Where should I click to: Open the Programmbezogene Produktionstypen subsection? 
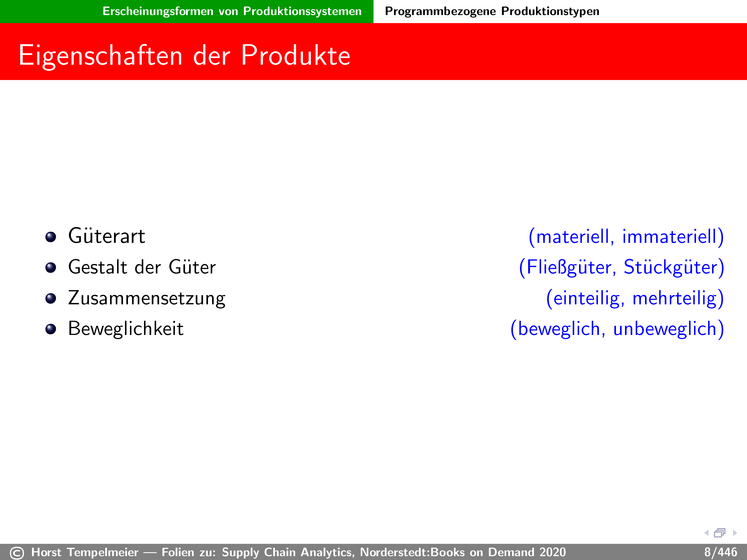pos(492,11)
